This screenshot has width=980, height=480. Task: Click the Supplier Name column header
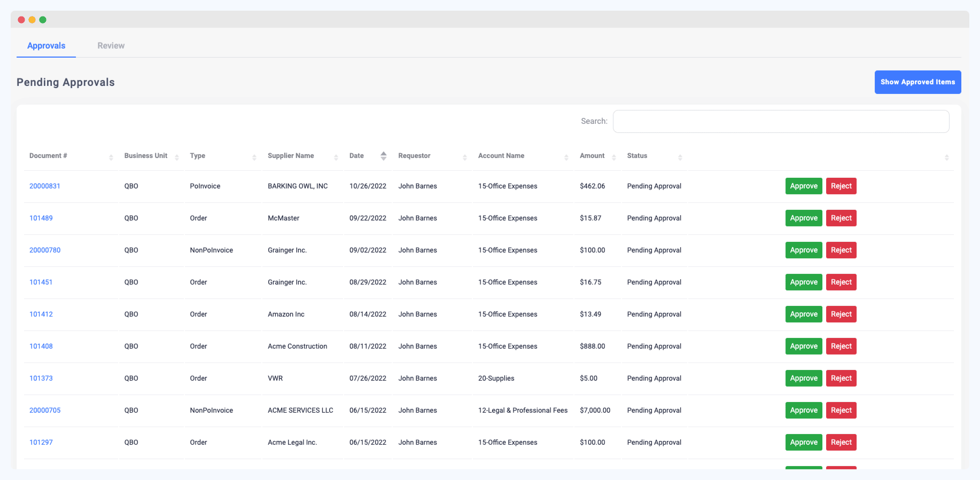(x=291, y=156)
